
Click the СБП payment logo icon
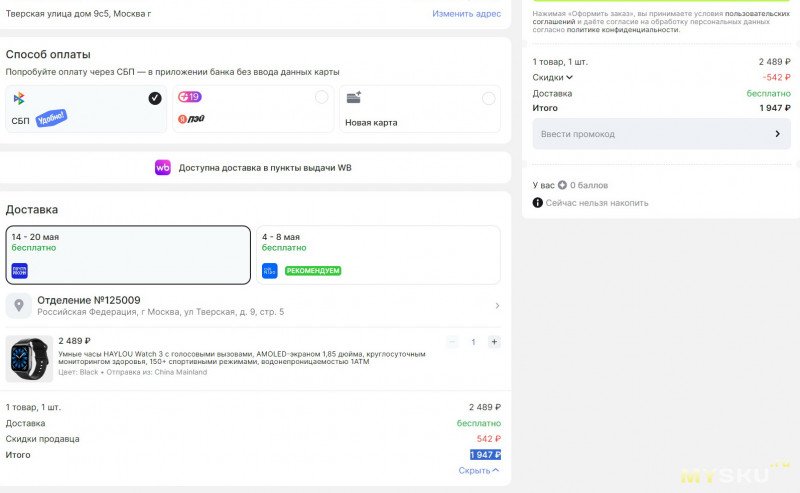click(x=19, y=98)
